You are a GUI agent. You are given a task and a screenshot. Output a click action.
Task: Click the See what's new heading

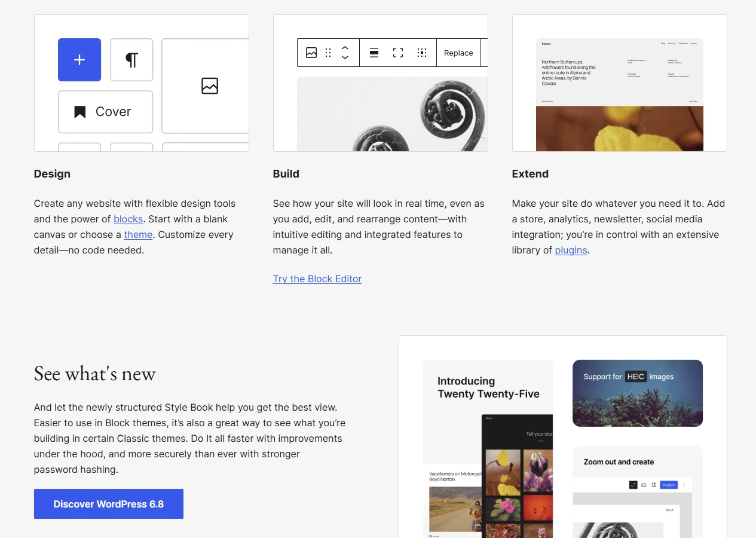click(95, 374)
